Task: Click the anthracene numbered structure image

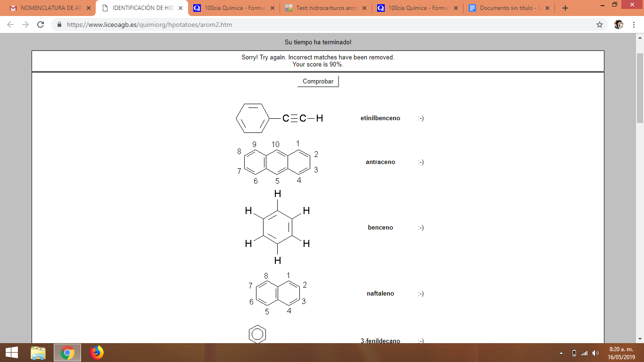Action: tap(278, 162)
